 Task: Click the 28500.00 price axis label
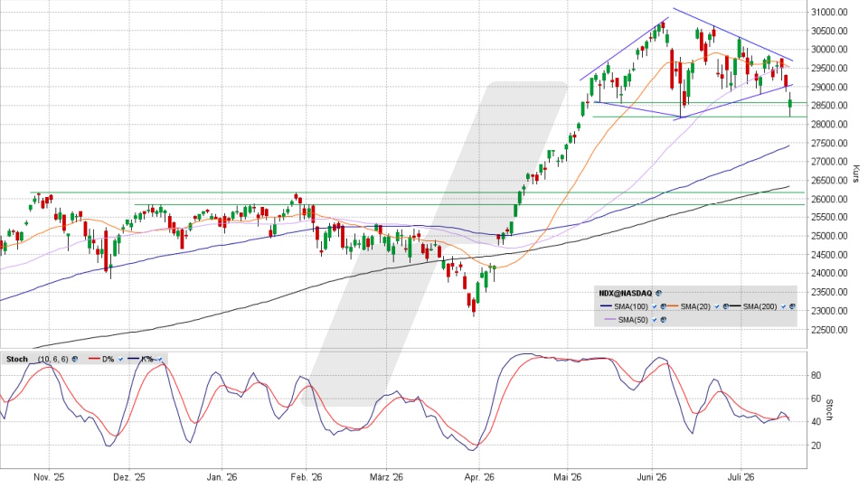point(829,105)
